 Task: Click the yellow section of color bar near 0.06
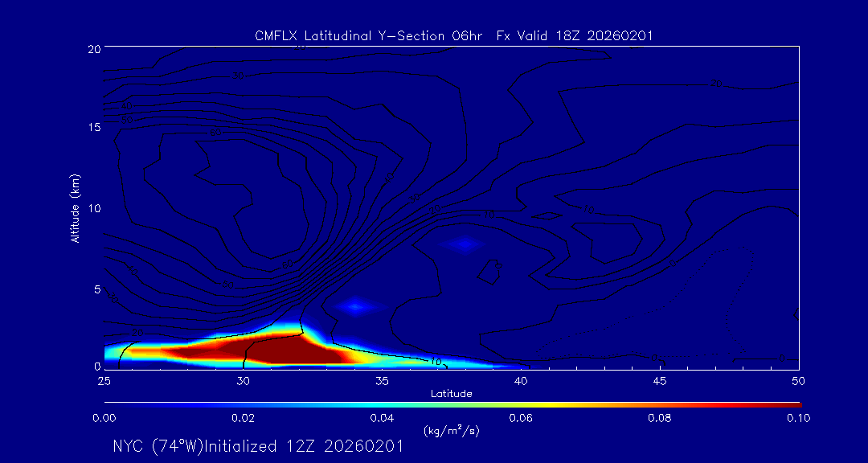coord(522,405)
